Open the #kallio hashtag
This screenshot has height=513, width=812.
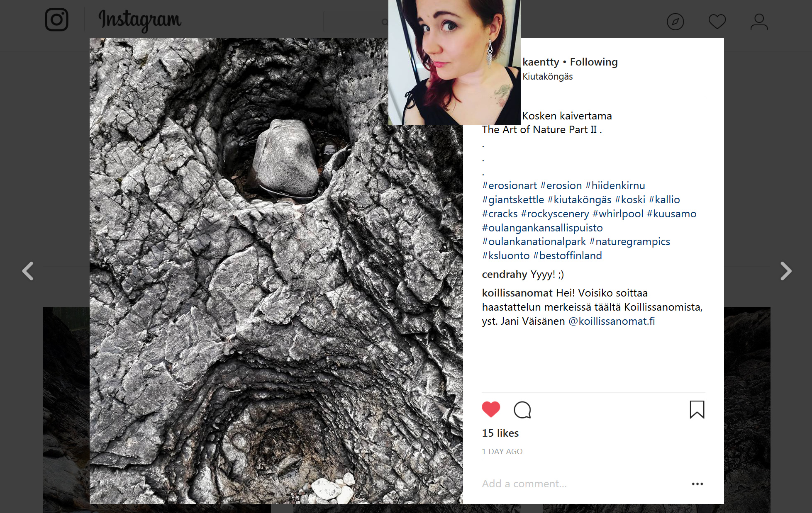(x=664, y=199)
